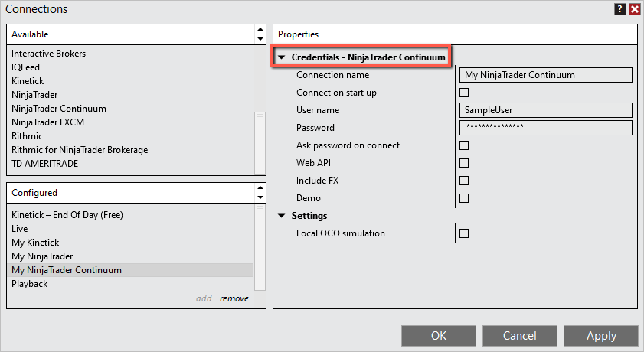Viewport: 644px width, 352px height.
Task: Collapse the Settings section
Action: click(x=281, y=216)
